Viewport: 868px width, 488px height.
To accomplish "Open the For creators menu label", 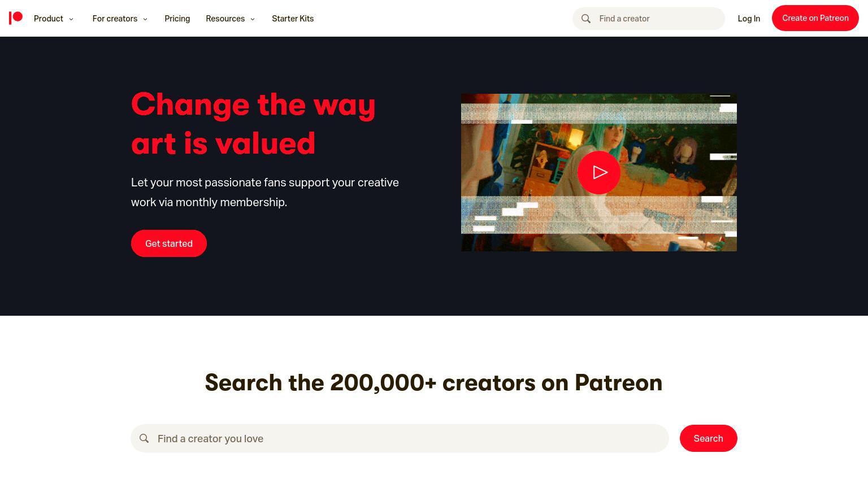I will pyautogui.click(x=115, y=19).
